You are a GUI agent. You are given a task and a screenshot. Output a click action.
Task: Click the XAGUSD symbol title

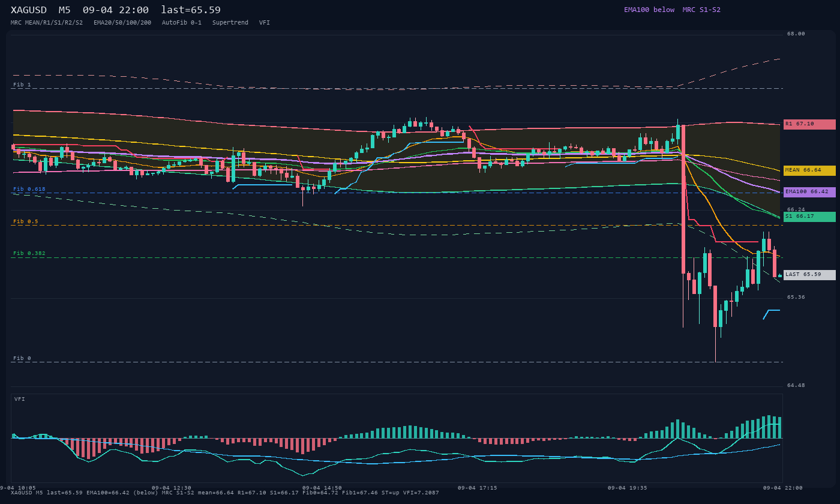click(x=29, y=10)
